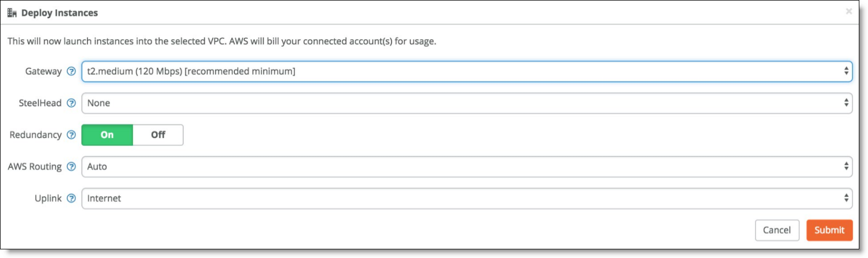This screenshot has height=258, width=868.
Task: Click the Gateway help question-mark icon
Action: (71, 71)
